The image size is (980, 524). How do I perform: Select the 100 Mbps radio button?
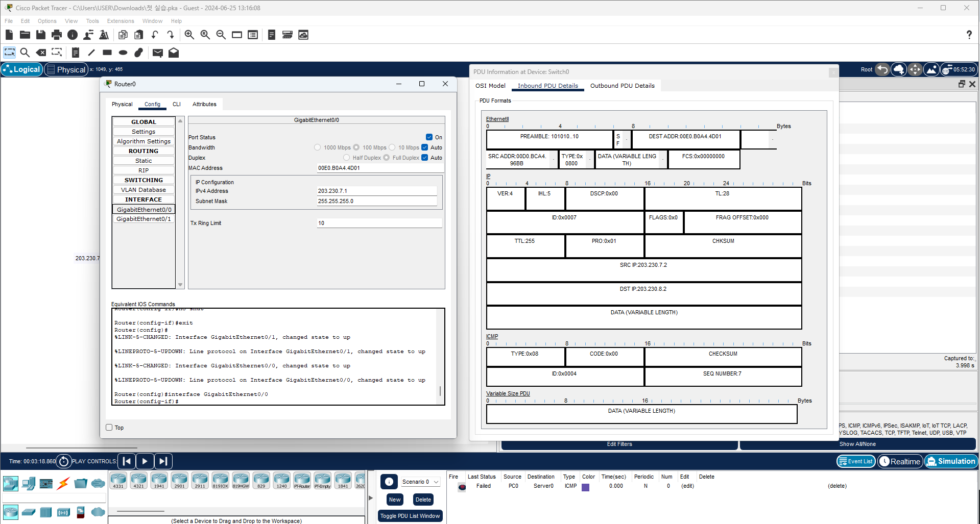(356, 147)
